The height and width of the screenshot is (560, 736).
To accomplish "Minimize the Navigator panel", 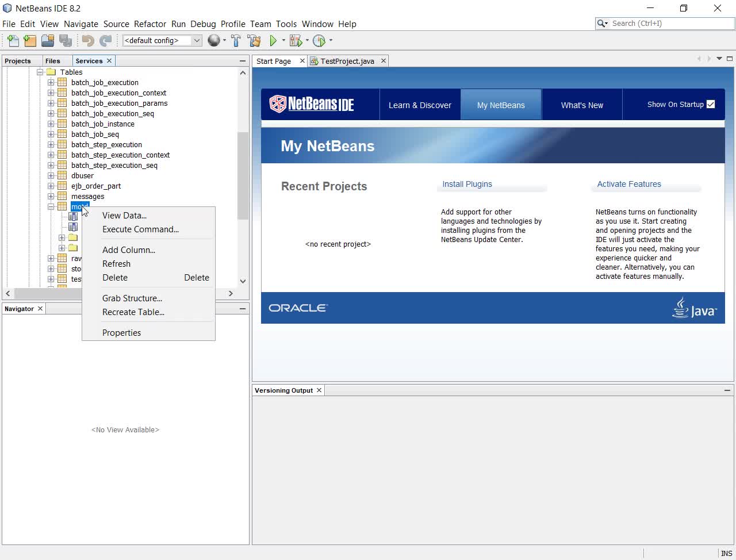I will pos(243,309).
